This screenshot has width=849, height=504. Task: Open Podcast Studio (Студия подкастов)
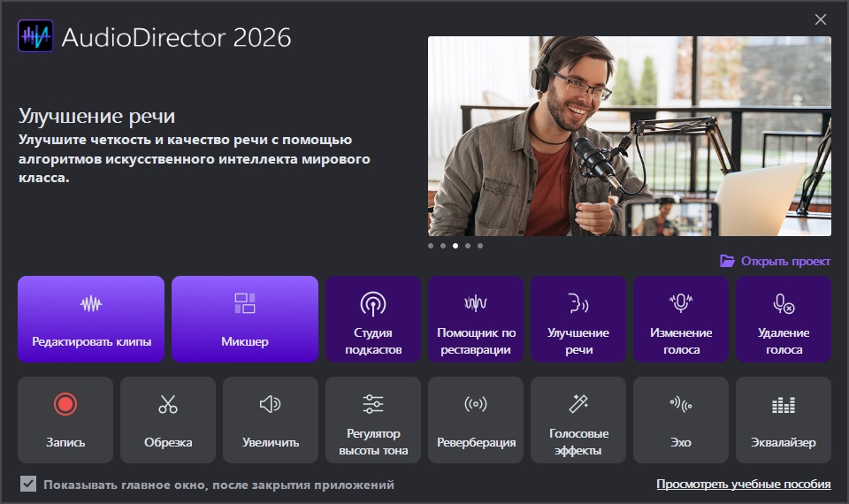[x=373, y=319]
